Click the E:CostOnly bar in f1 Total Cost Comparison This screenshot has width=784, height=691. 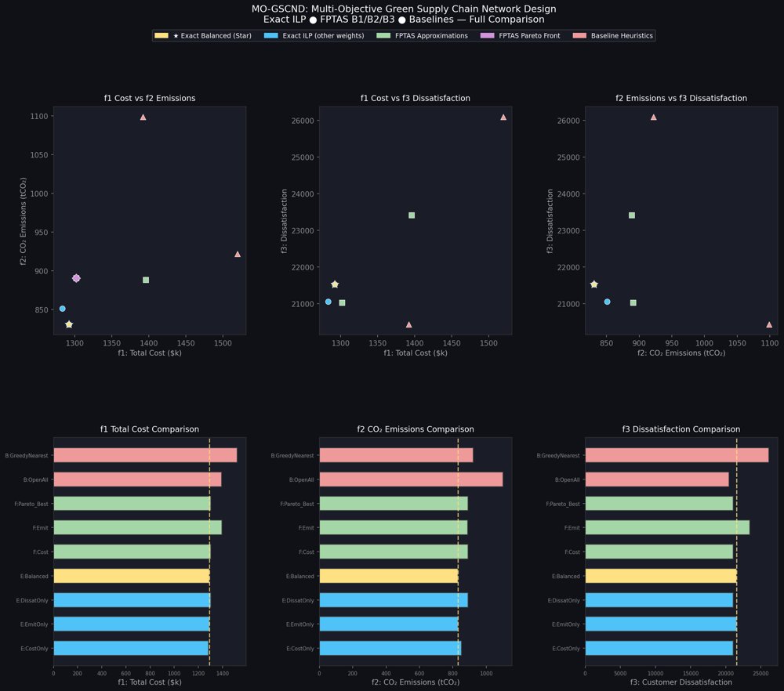coord(130,648)
